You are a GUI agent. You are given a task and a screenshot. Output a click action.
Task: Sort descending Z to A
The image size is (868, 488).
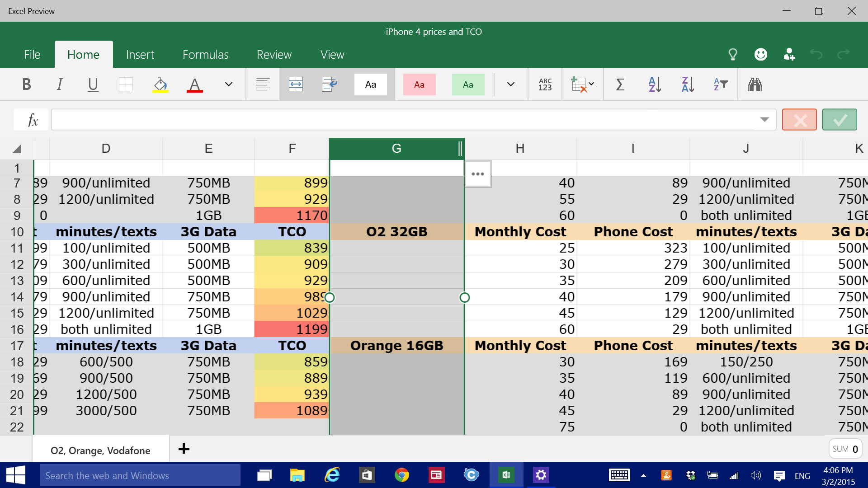click(x=688, y=84)
